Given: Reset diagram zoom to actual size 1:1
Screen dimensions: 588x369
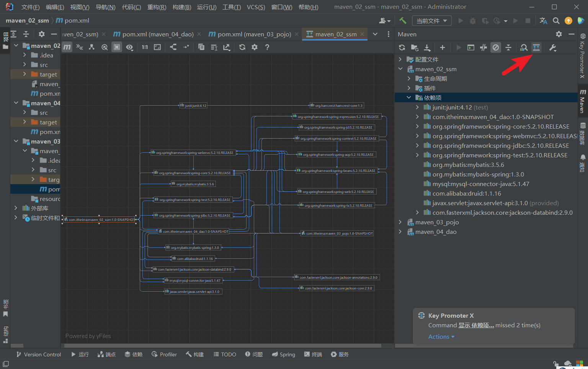Looking at the screenshot, I should click(x=144, y=47).
